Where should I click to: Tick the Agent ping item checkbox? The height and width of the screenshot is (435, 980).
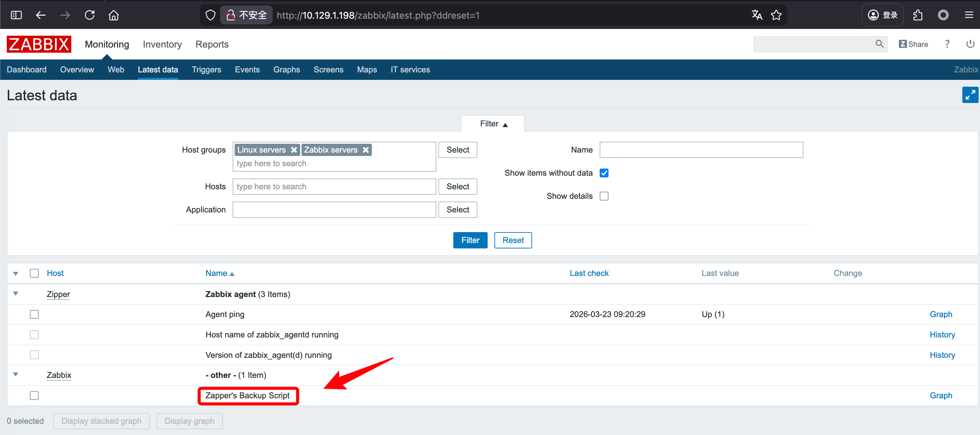(34, 314)
